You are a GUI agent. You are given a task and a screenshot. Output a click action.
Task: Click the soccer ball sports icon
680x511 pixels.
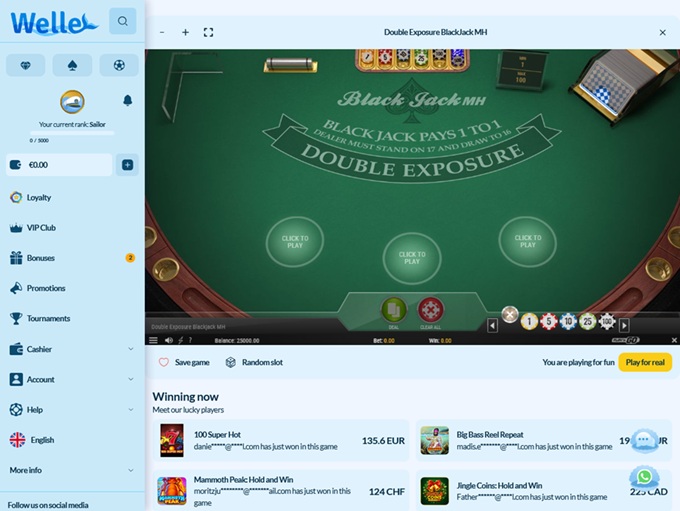(119, 65)
